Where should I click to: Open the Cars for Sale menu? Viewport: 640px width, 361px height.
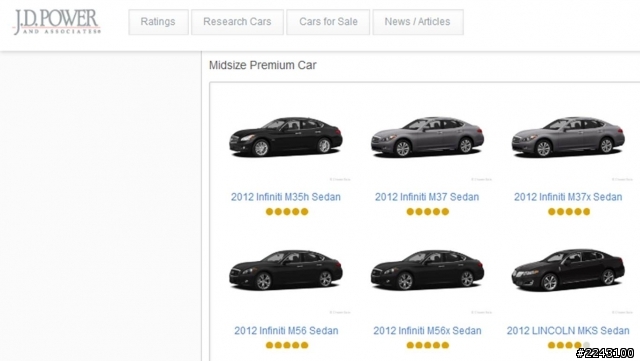(328, 22)
